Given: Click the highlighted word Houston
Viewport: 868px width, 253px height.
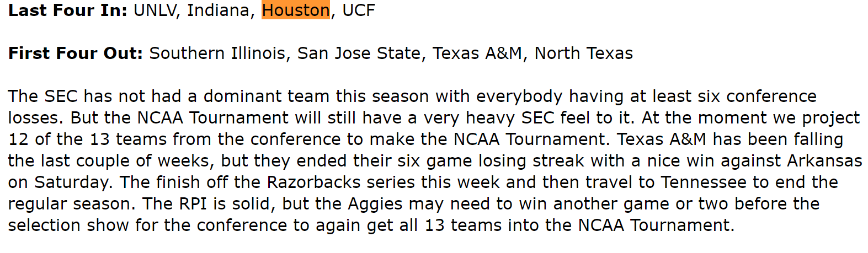Looking at the screenshot, I should pos(296,10).
